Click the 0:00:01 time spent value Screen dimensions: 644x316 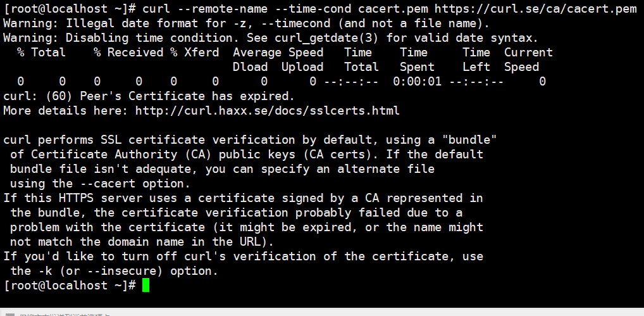418,81
